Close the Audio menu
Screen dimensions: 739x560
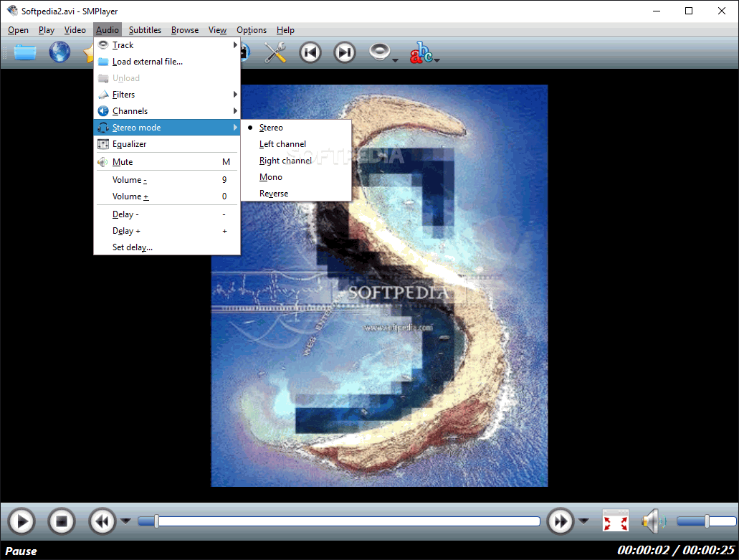tap(108, 30)
